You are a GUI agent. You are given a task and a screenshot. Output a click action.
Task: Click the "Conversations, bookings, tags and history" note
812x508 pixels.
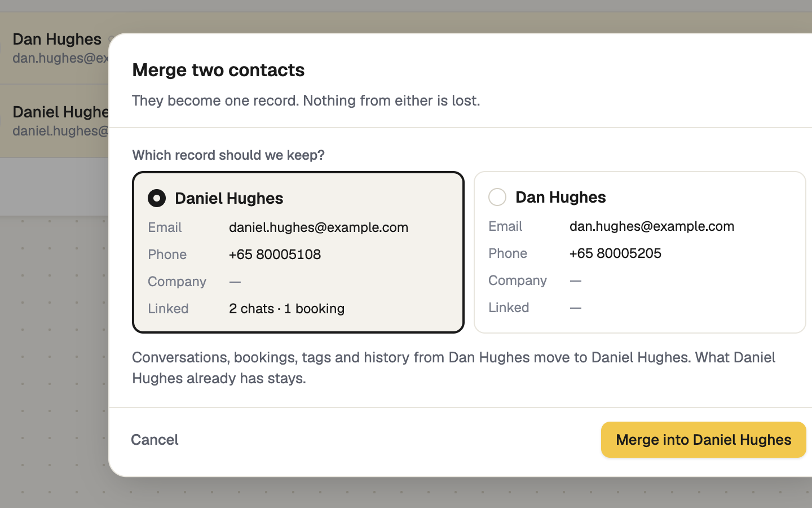click(454, 367)
